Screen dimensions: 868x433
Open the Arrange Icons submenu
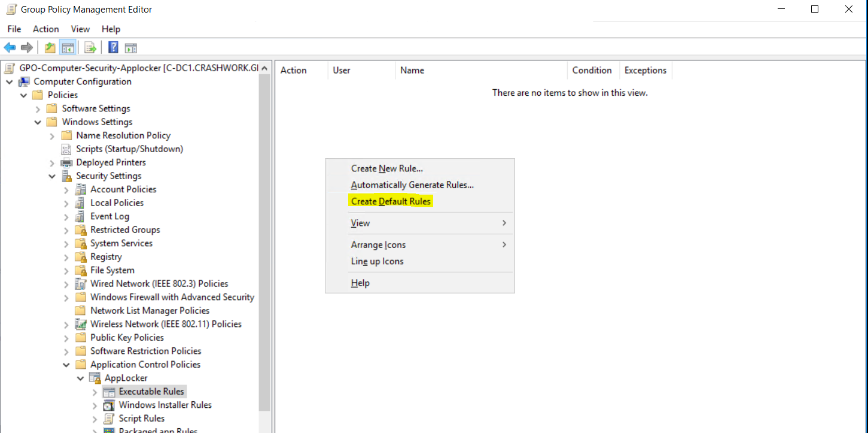point(420,245)
